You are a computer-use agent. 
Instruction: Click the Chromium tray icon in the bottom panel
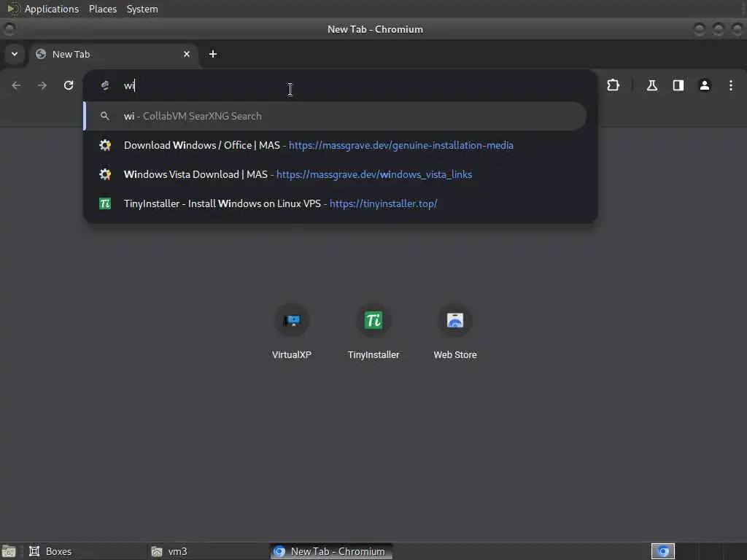pyautogui.click(x=662, y=551)
